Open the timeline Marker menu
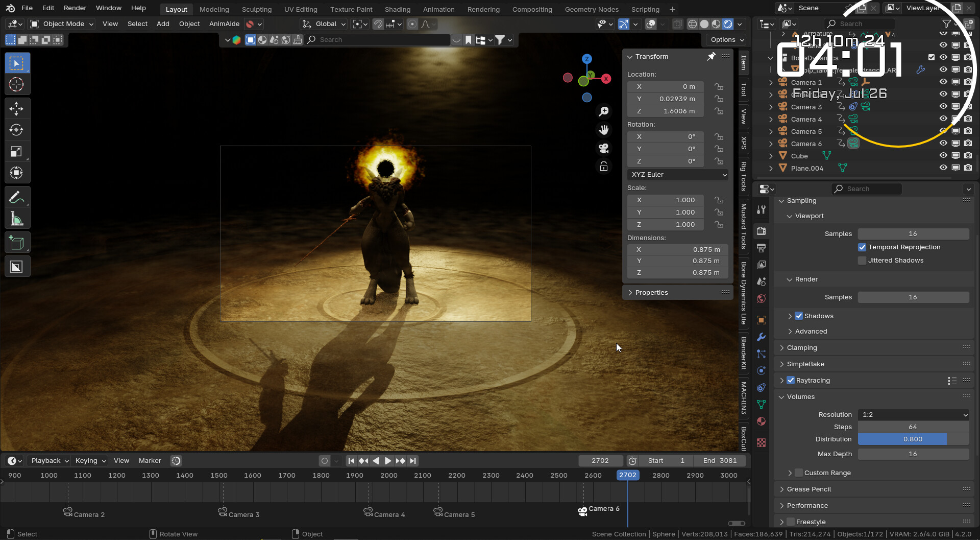The width and height of the screenshot is (980, 540). (150, 461)
